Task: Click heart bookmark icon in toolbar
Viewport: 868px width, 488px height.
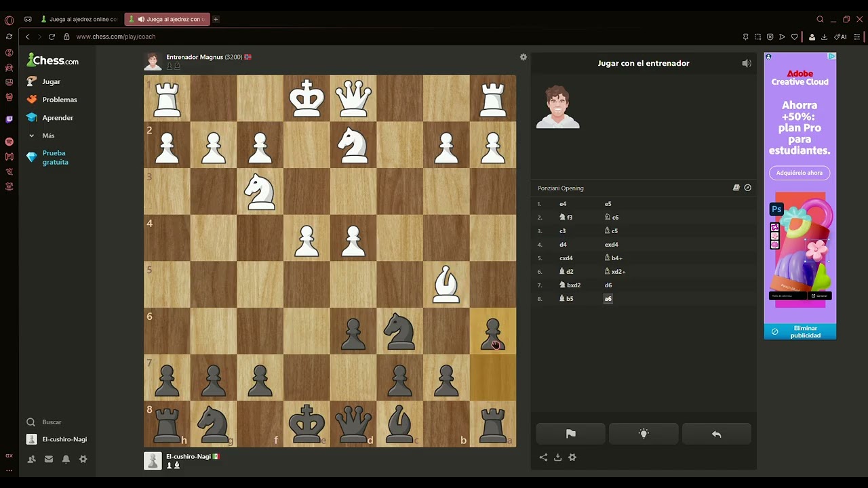Action: [794, 37]
